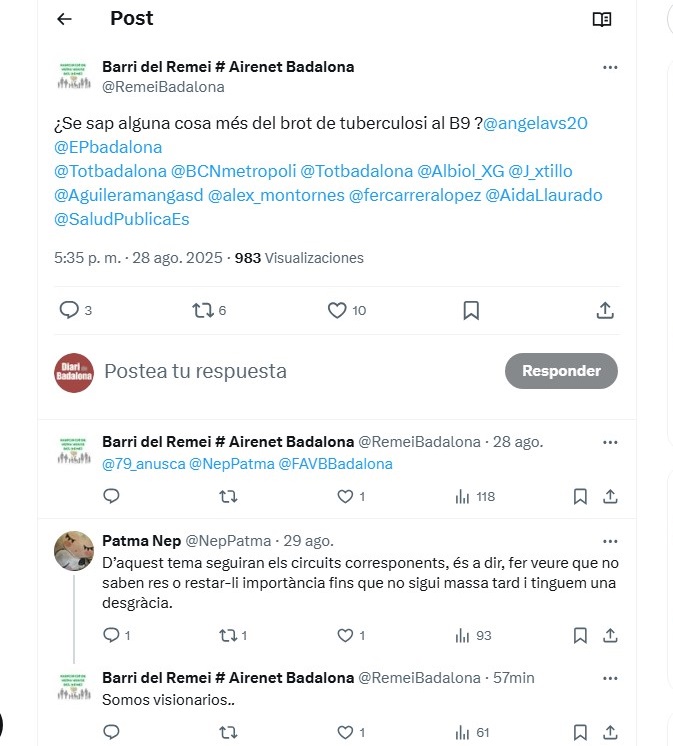This screenshot has width=673, height=746.
Task: Share the main post via upload icon
Action: (x=605, y=310)
